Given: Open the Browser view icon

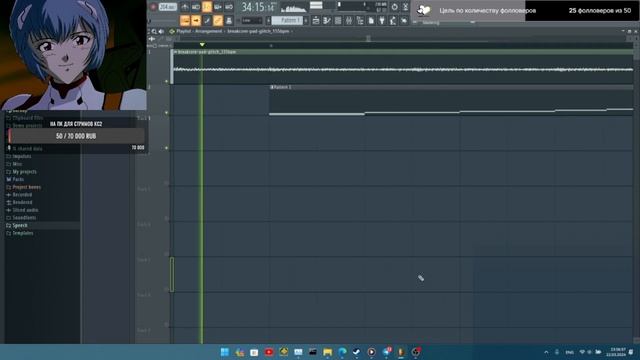Looking at the screenshot, I should point(360,20).
